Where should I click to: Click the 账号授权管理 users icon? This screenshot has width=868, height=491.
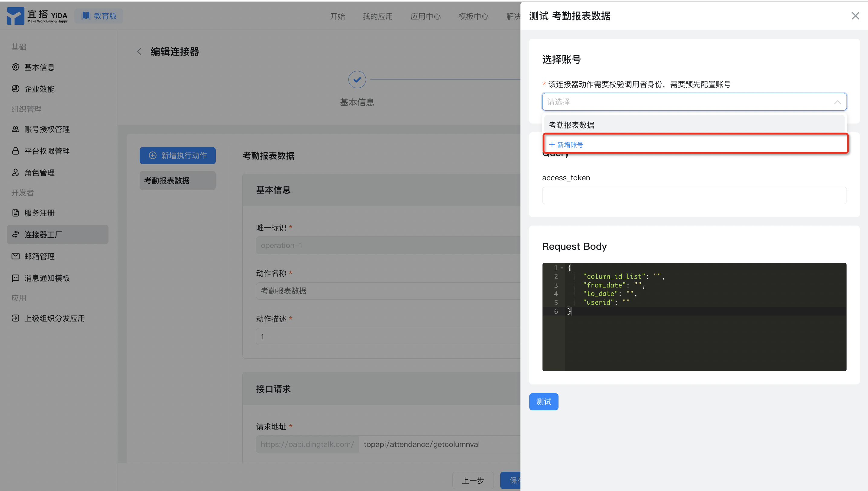coord(15,129)
